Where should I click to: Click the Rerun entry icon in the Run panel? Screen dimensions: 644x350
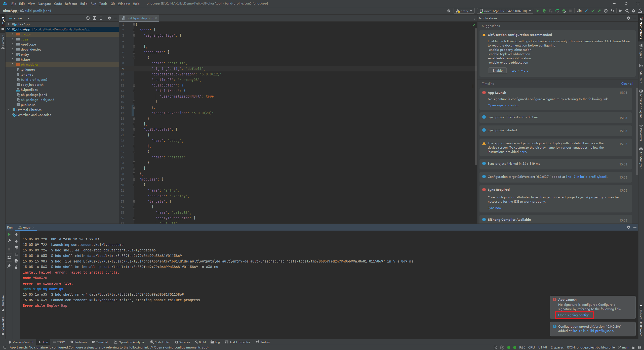9,234
